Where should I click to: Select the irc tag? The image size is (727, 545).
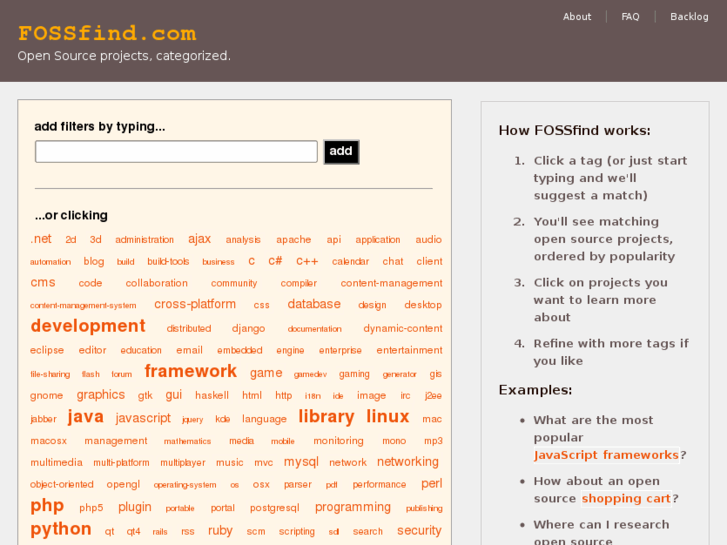[x=405, y=396]
